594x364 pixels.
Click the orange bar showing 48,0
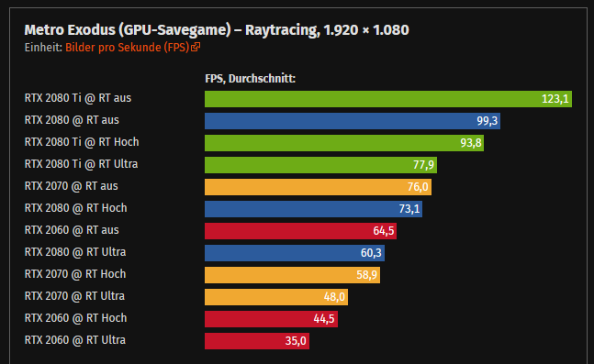(276, 296)
